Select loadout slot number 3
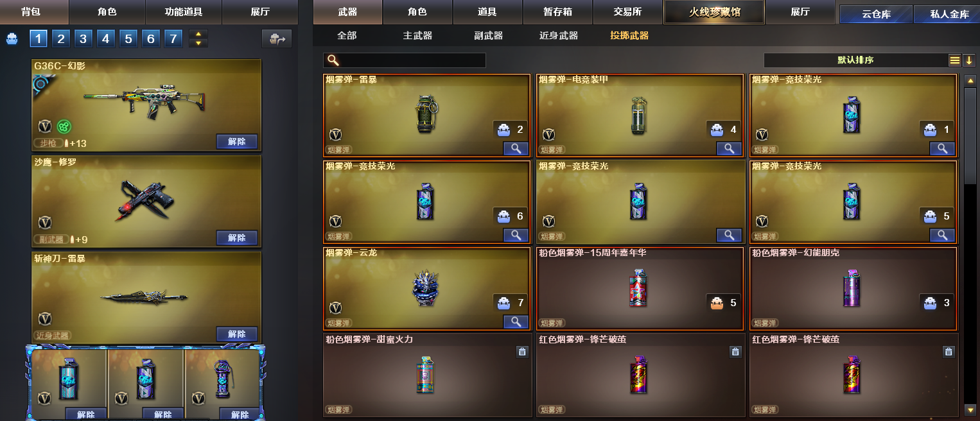The height and width of the screenshot is (421, 980). [83, 39]
